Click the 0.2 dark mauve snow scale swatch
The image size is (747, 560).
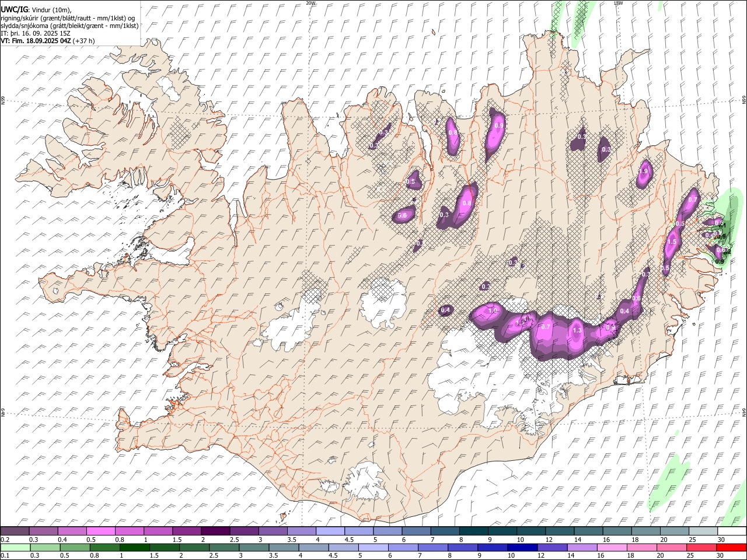15,531
